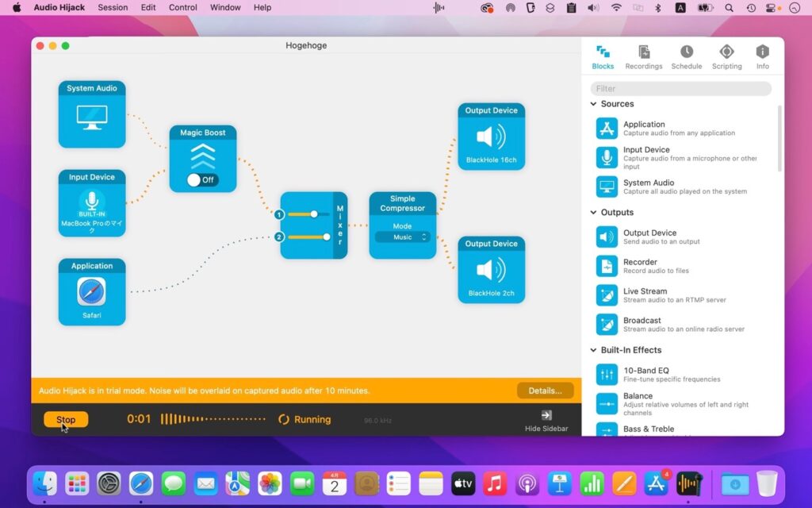Open the Session menu
This screenshot has width=812, height=508.
[x=113, y=7]
